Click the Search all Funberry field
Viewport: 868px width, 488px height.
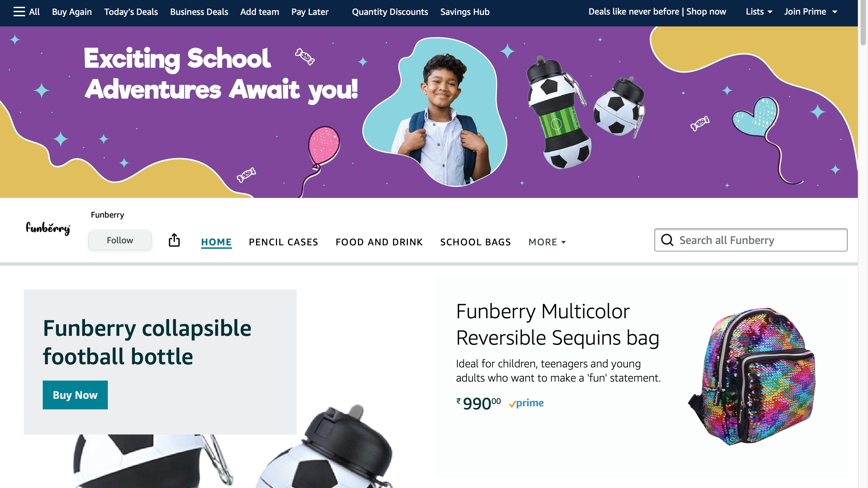(x=751, y=240)
